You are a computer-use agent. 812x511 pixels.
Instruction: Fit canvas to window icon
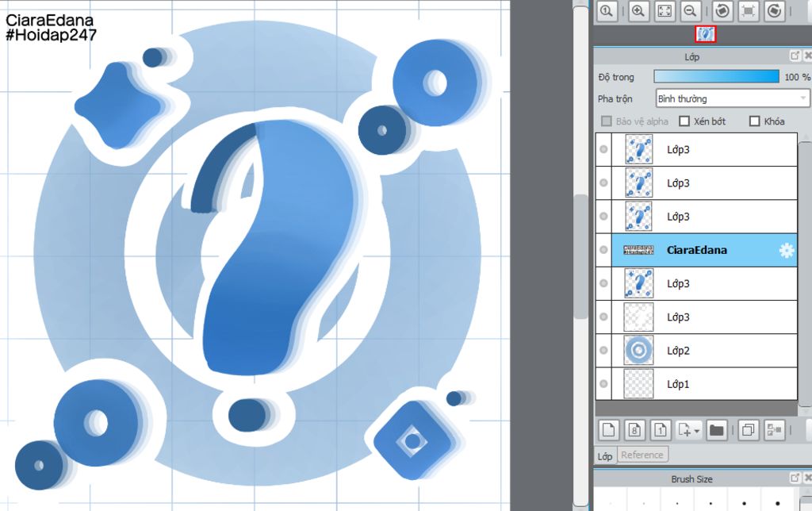[x=665, y=10]
